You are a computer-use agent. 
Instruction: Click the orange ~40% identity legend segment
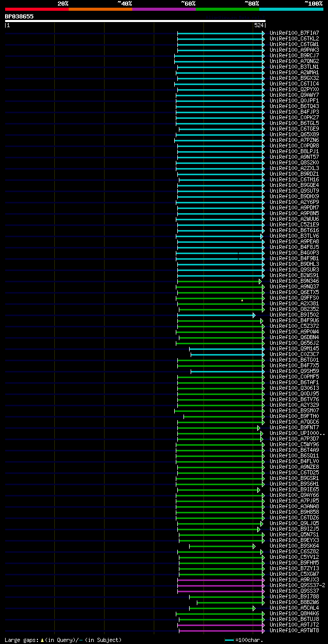[100, 9]
